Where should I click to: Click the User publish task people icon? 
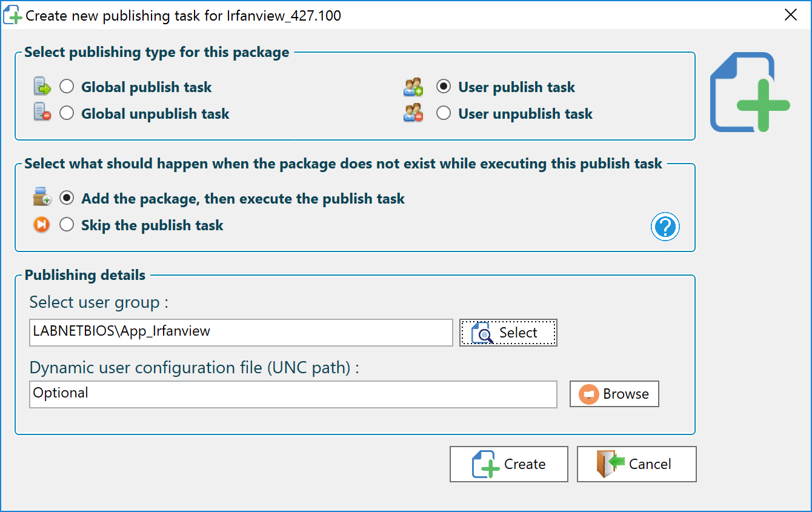[413, 87]
